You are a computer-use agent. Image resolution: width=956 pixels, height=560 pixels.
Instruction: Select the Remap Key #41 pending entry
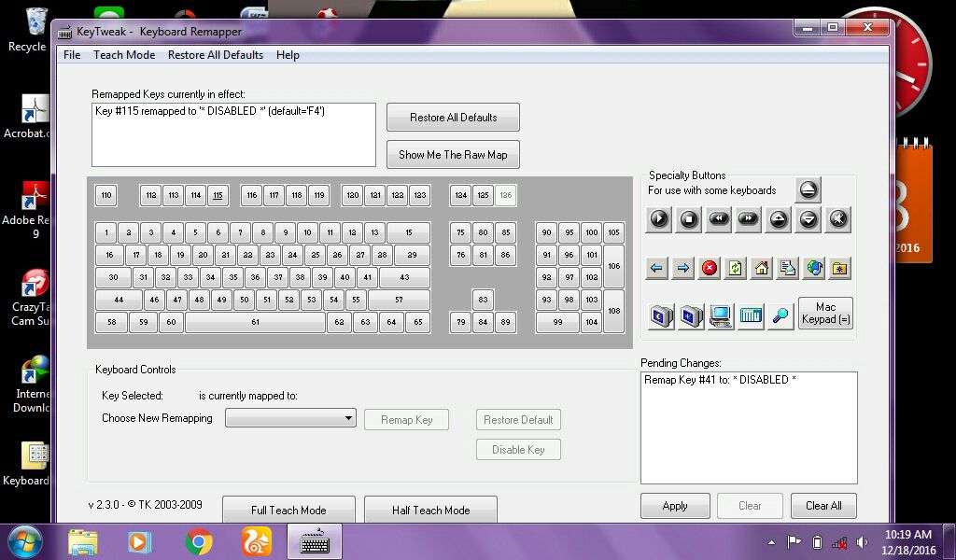click(x=720, y=380)
